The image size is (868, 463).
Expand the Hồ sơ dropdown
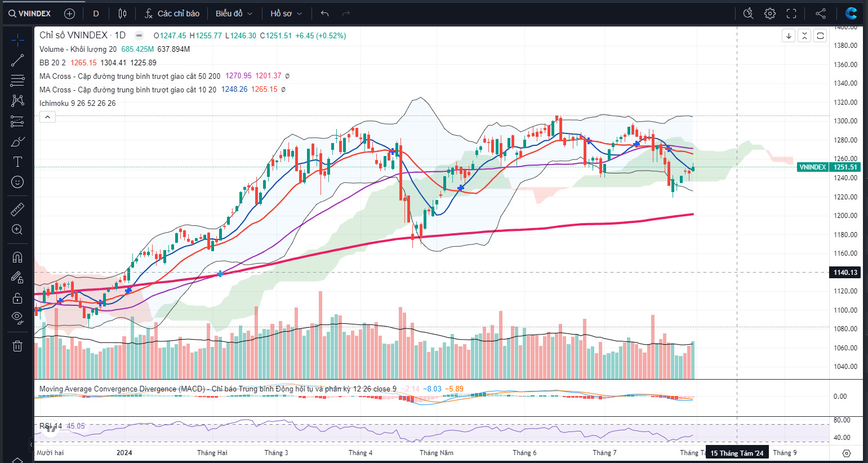coord(286,14)
